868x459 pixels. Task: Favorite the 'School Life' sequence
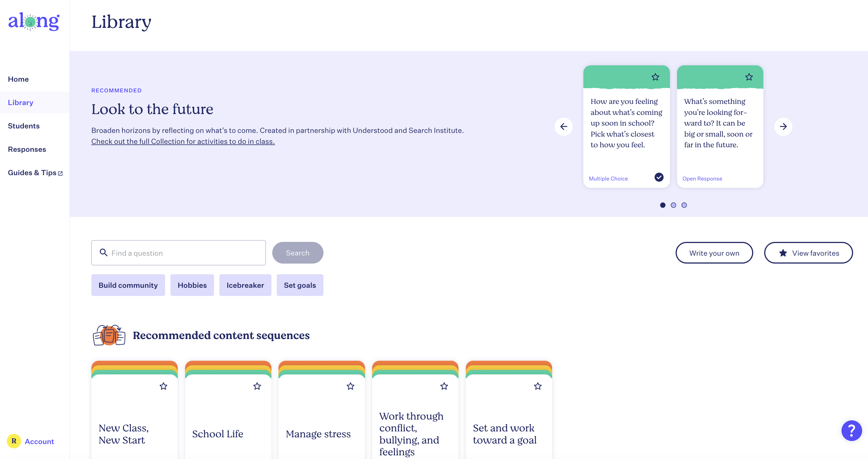click(257, 386)
